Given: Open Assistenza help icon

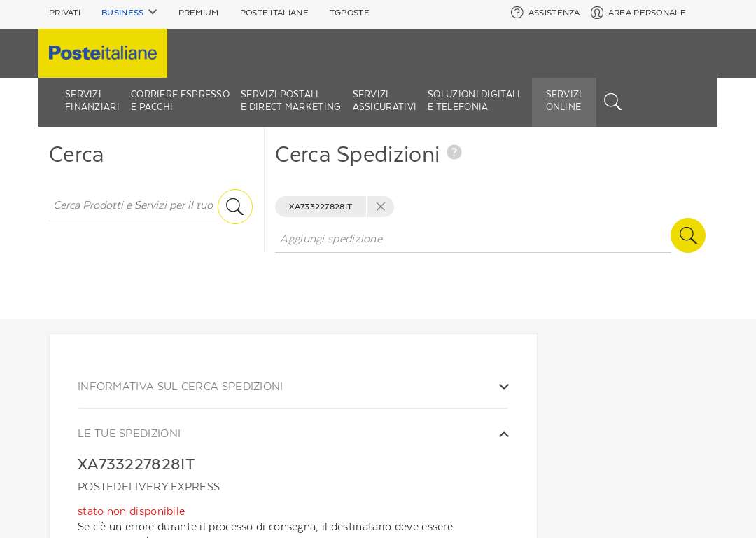Looking at the screenshot, I should click(x=517, y=13).
